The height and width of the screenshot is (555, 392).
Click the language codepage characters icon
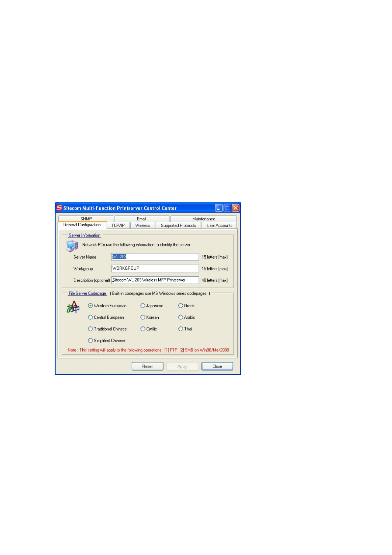(73, 307)
